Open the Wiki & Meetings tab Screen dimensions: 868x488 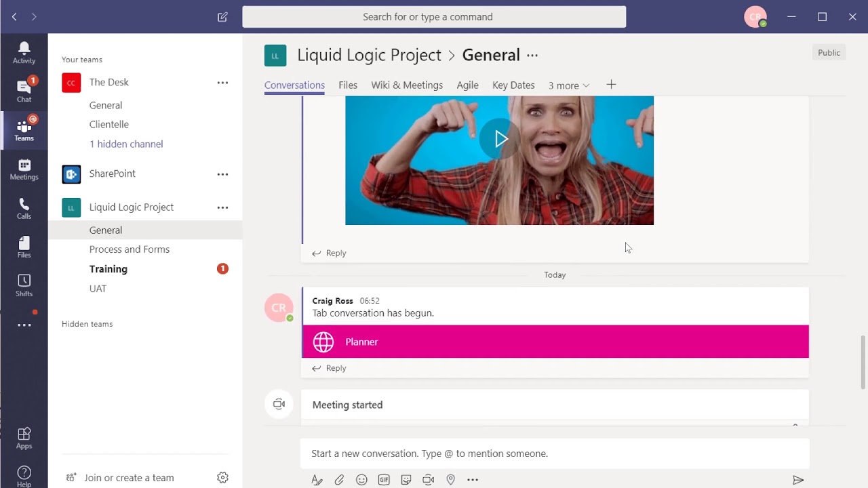407,85
